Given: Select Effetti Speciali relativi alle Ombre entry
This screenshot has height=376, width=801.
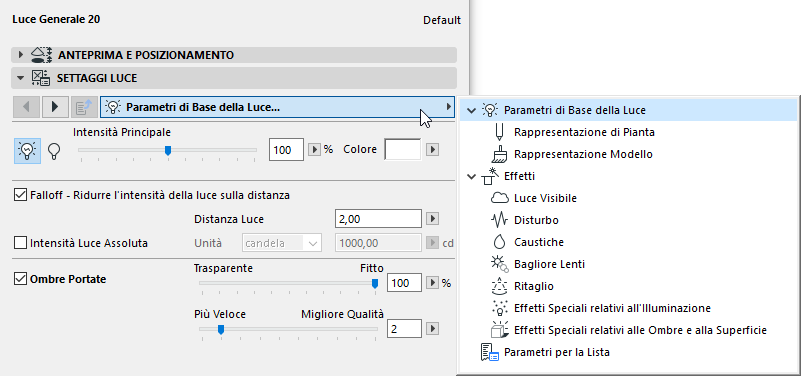Looking at the screenshot, I should click(x=641, y=330).
